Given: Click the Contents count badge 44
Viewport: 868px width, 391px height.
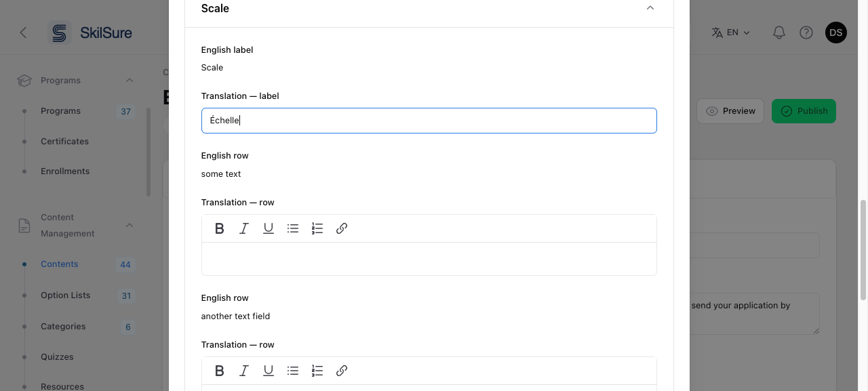Looking at the screenshot, I should coord(125,265).
